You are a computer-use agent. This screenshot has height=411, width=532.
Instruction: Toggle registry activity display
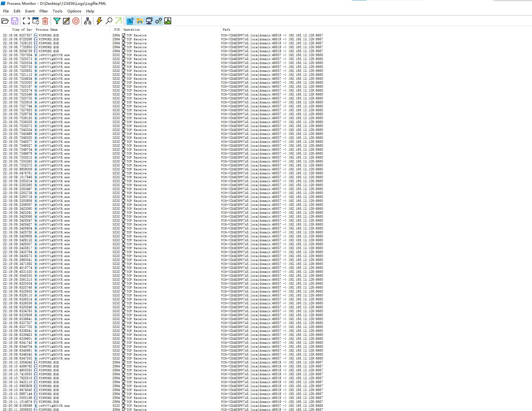point(130,21)
